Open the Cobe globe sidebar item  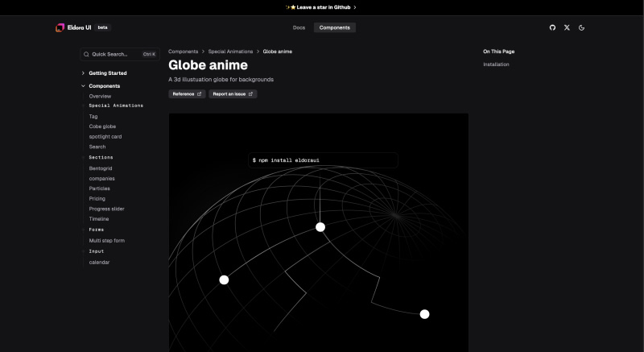coord(102,126)
